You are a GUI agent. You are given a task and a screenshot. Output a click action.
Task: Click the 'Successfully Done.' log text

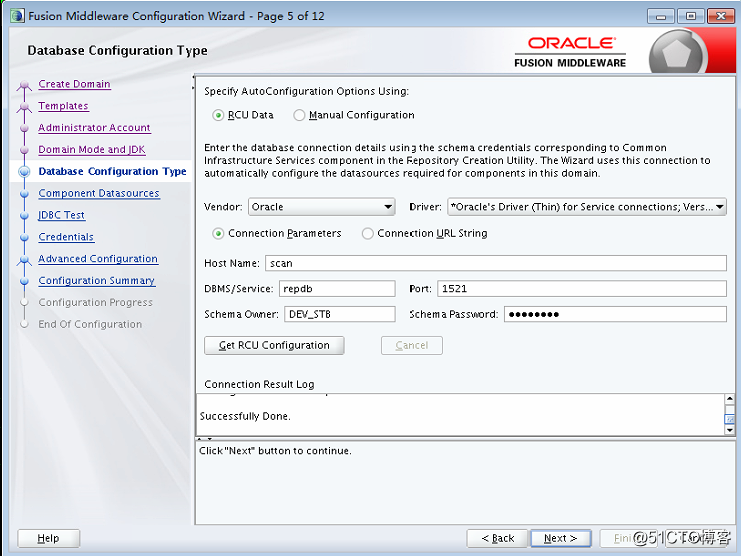click(x=245, y=416)
